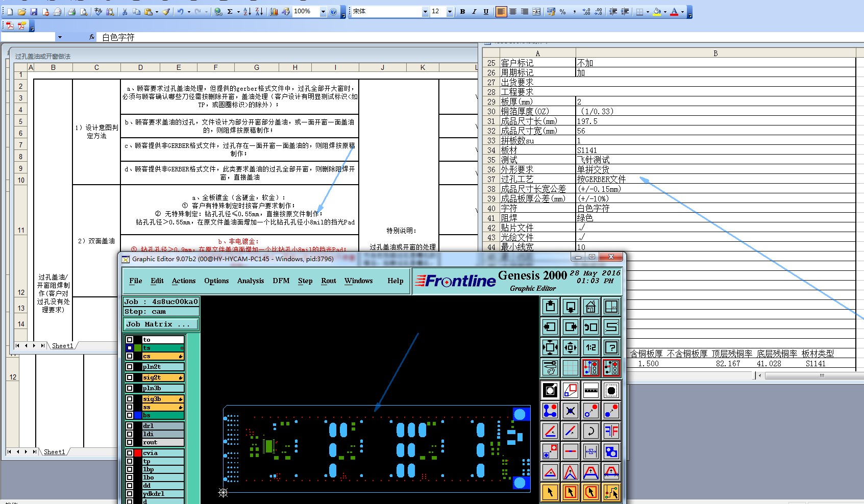Select layer ydkdrl in the layer list
The image size is (864, 504).
tap(163, 494)
